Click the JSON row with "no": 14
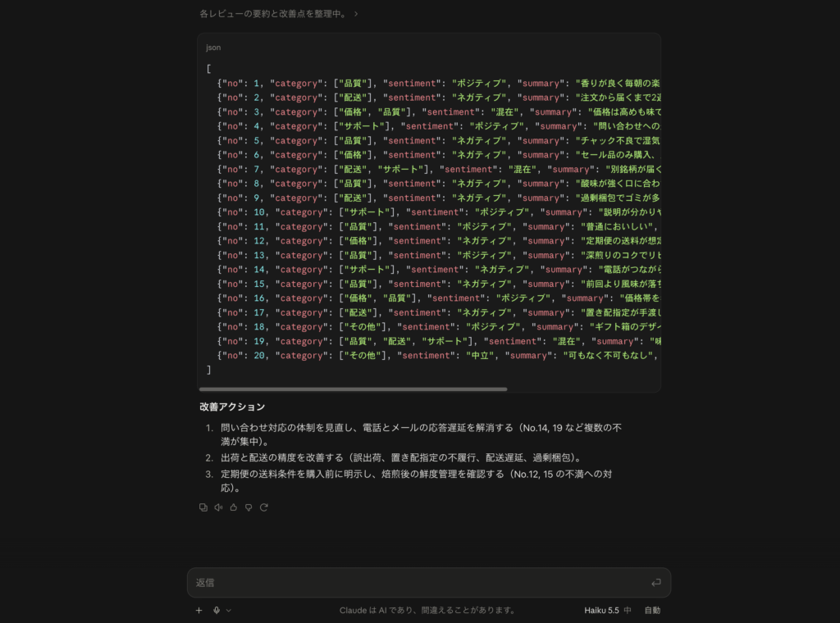 coord(438,270)
